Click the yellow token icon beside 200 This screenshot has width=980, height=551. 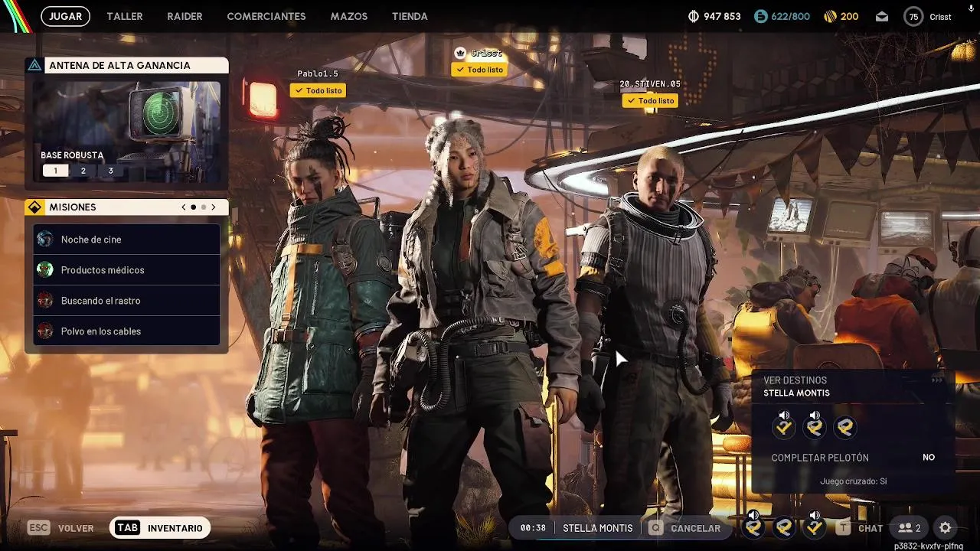(830, 16)
